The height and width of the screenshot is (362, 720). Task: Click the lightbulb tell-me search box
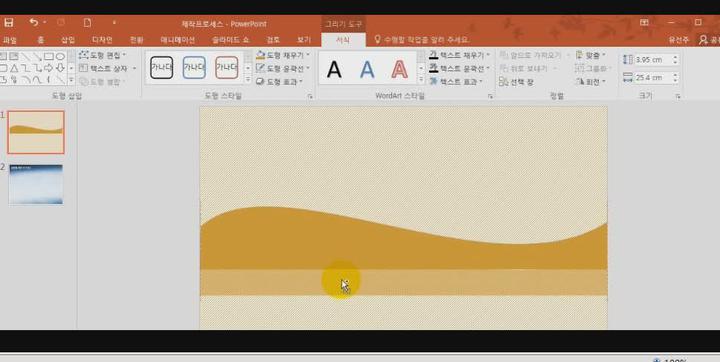(x=422, y=40)
